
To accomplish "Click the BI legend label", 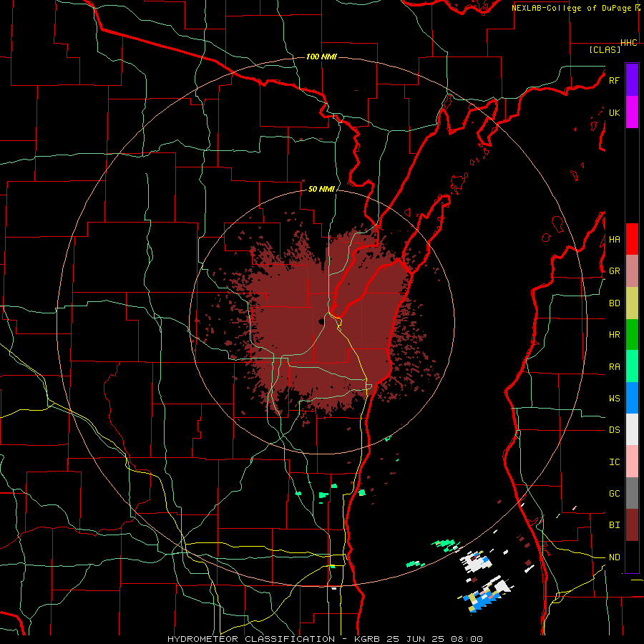I will click(x=614, y=525).
